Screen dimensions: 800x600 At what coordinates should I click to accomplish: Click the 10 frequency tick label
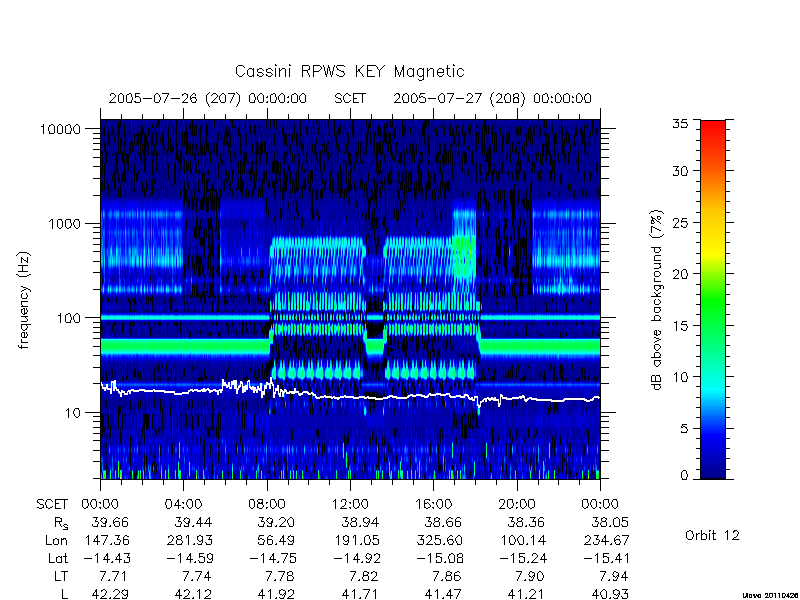click(73, 413)
